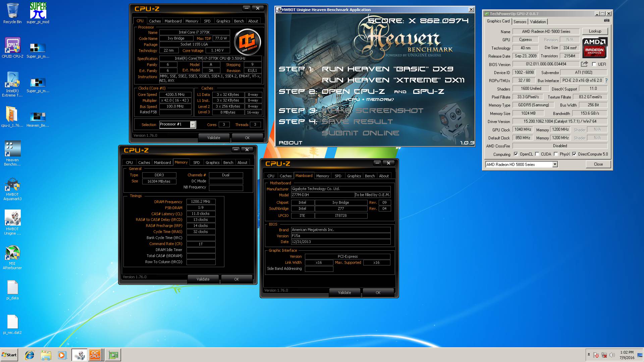Image resolution: width=644 pixels, height=362 pixels.
Task: Toggle the PhysX checkbox in GPU-Z
Action: pos(556,154)
